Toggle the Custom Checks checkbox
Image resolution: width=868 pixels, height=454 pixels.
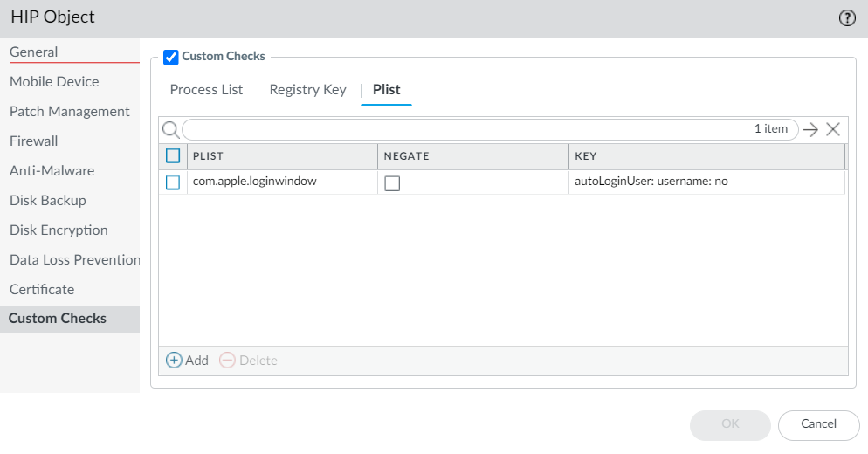171,58
